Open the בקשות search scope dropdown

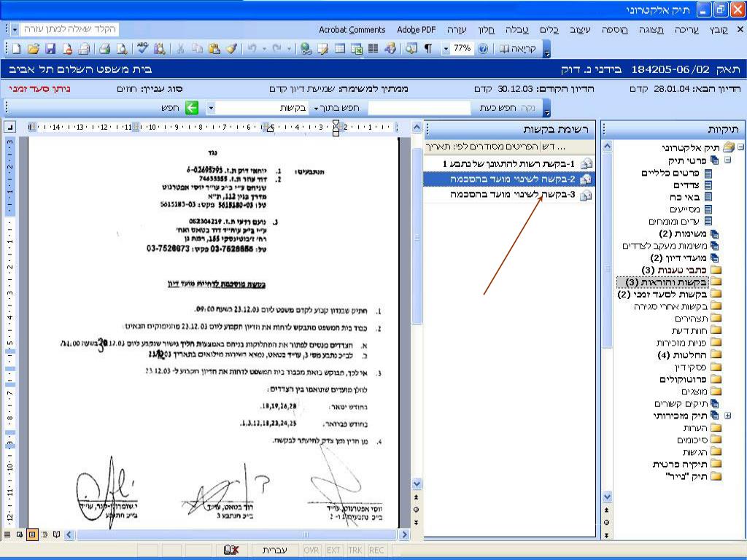[211, 108]
